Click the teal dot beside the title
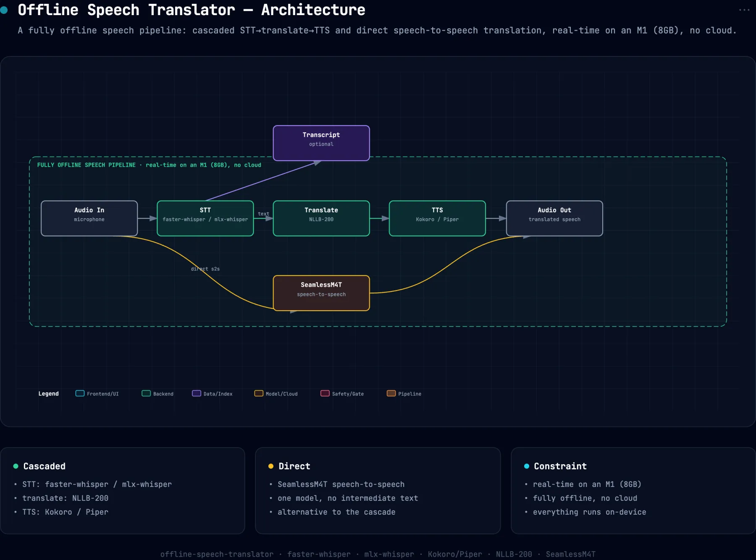Image resolution: width=756 pixels, height=560 pixels. pyautogui.click(x=4, y=10)
